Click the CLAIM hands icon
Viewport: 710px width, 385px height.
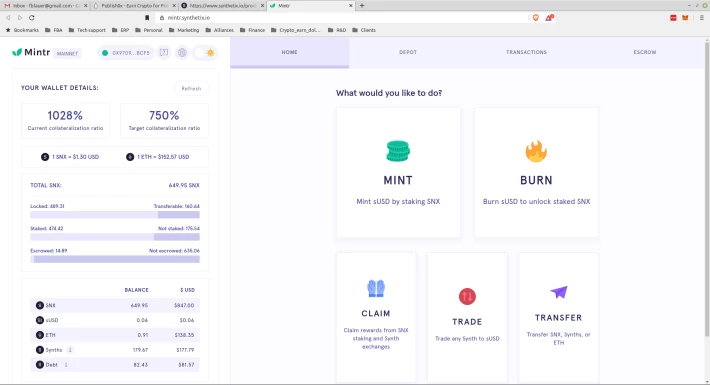[x=376, y=288]
